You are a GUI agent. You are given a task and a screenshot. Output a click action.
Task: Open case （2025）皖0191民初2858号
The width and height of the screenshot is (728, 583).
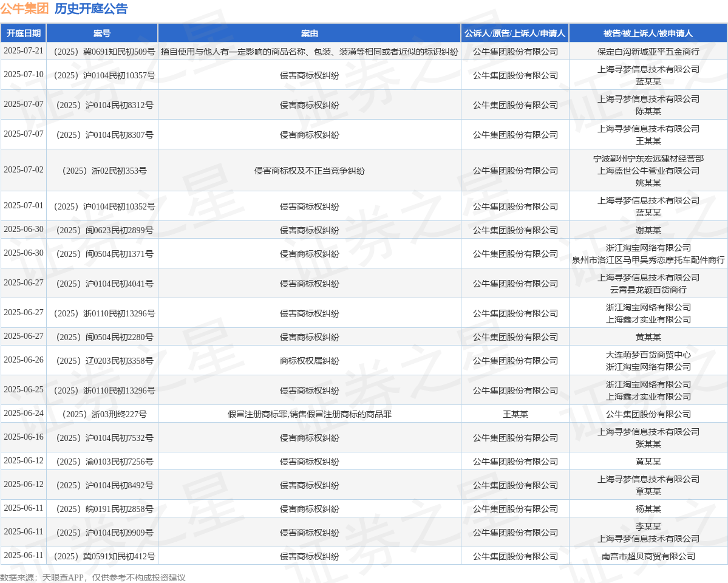point(102,509)
